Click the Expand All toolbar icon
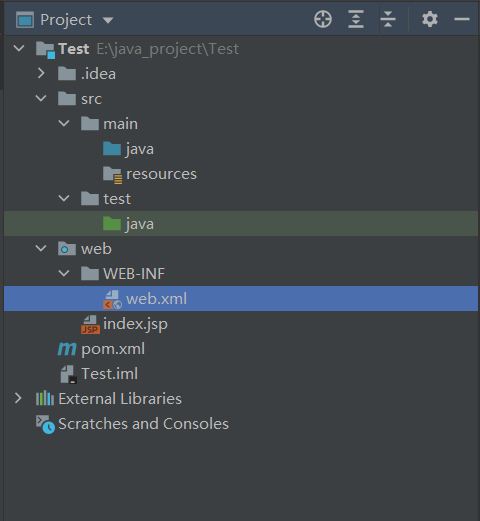 (356, 19)
